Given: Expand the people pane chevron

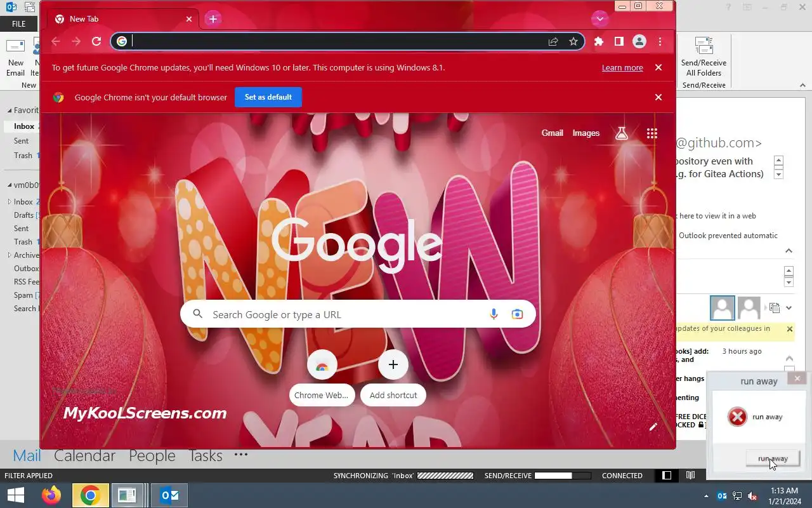Looking at the screenshot, I should pyautogui.click(x=789, y=308).
